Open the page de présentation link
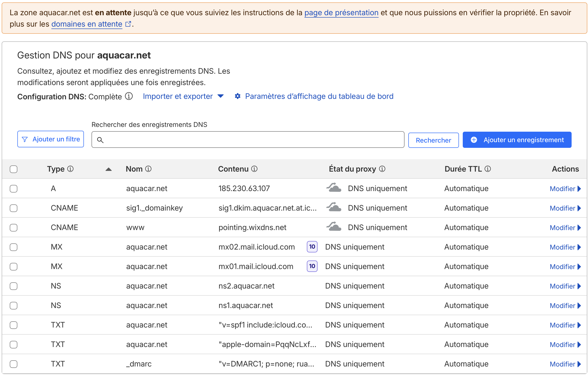The height and width of the screenshot is (376, 588). pos(341,13)
